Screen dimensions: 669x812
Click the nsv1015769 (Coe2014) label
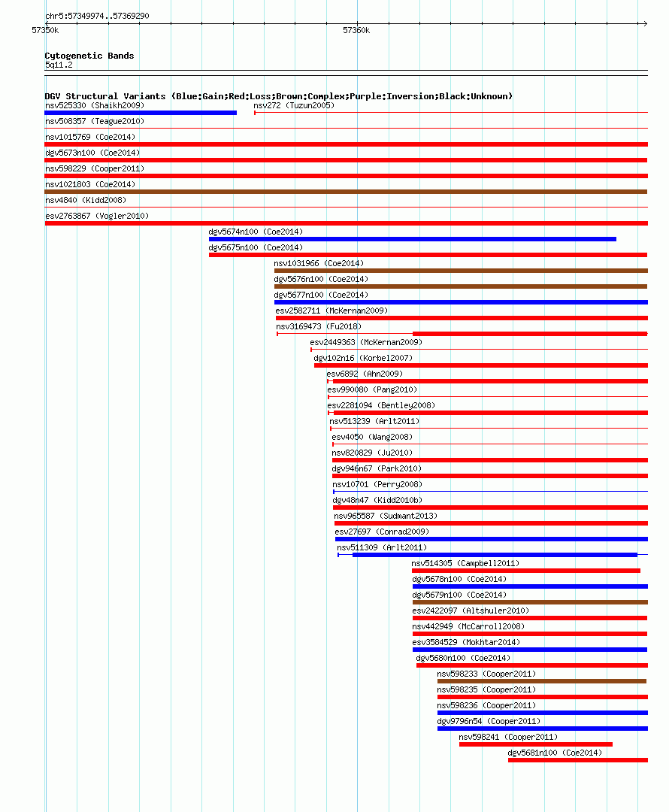coord(90,138)
